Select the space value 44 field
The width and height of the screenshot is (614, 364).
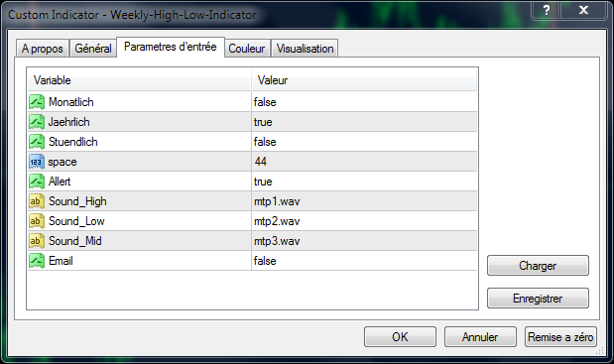point(364,162)
